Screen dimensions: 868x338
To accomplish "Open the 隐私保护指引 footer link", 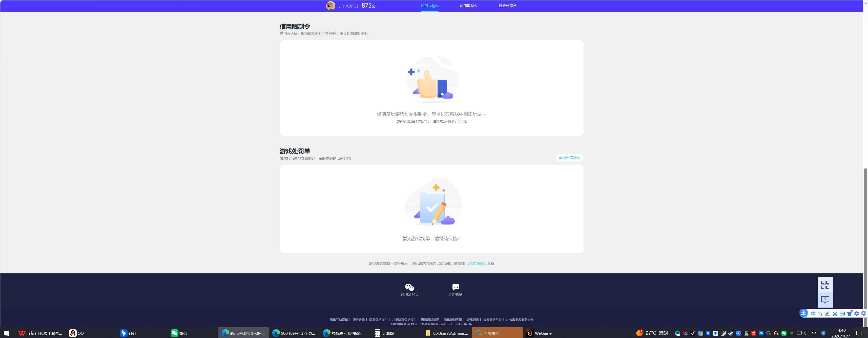I will click(378, 320).
